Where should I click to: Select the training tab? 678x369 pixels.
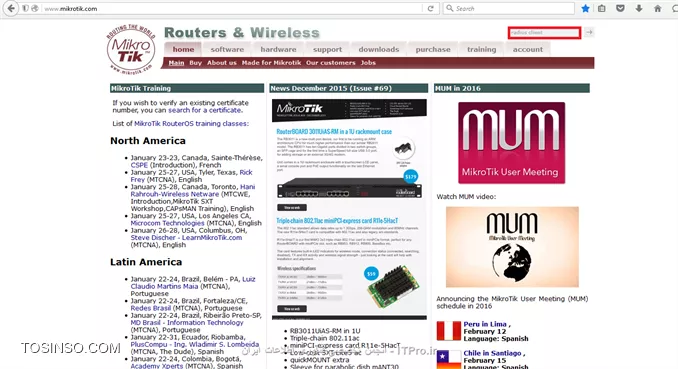pos(482,49)
